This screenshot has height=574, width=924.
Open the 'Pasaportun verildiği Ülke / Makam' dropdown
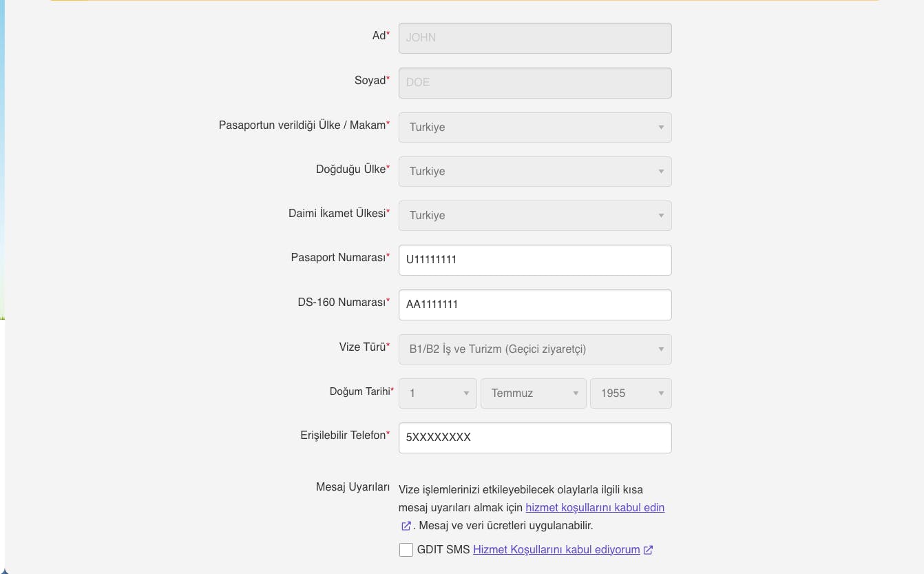pos(534,127)
